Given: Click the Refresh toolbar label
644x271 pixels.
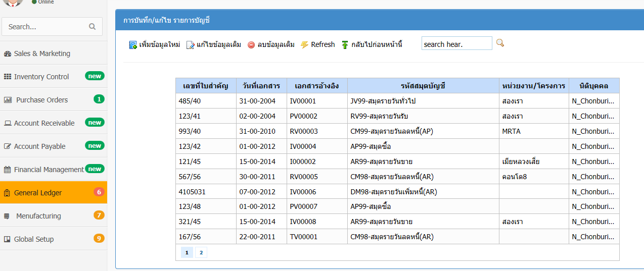Looking at the screenshot, I should (323, 44).
